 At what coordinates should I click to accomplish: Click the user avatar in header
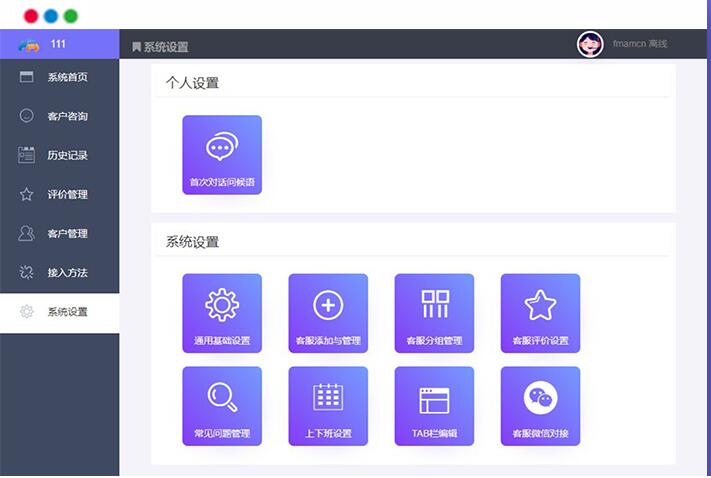click(x=590, y=44)
